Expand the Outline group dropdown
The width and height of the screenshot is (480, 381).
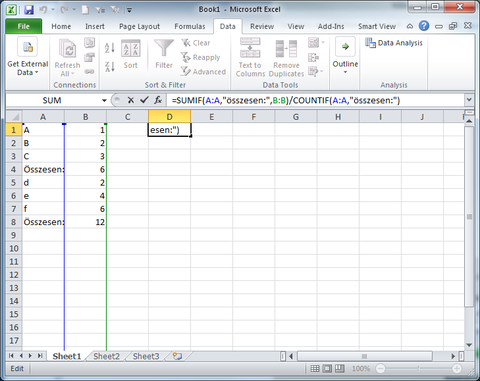tap(345, 56)
